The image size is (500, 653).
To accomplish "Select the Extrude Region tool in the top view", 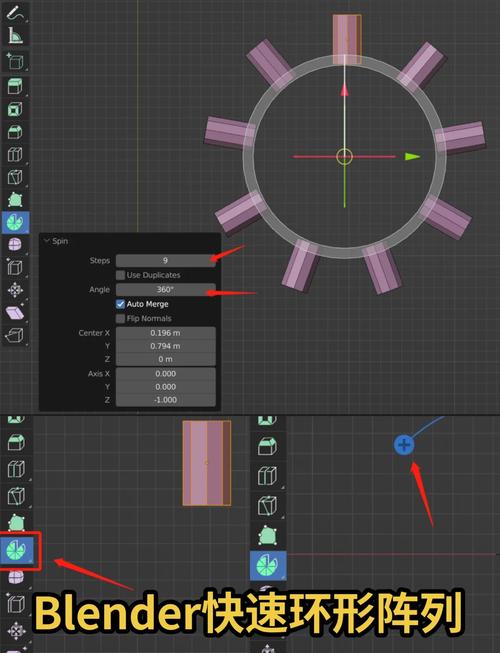I will tap(15, 86).
